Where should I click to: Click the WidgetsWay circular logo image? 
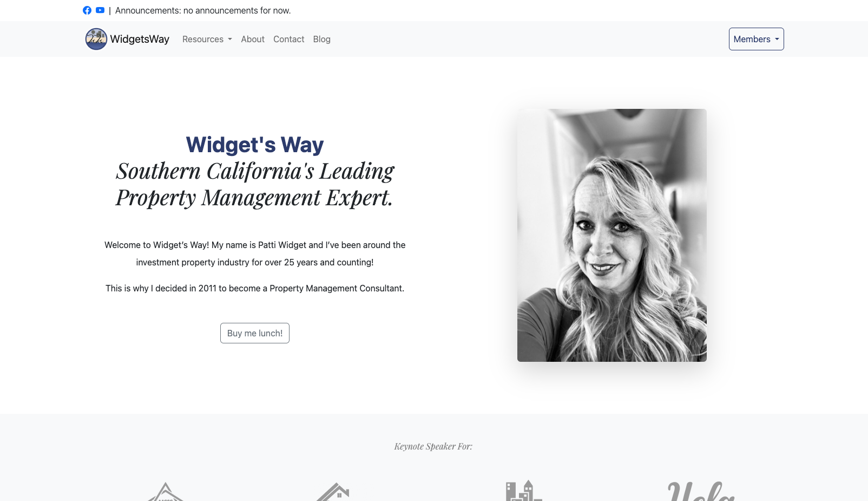[96, 39]
